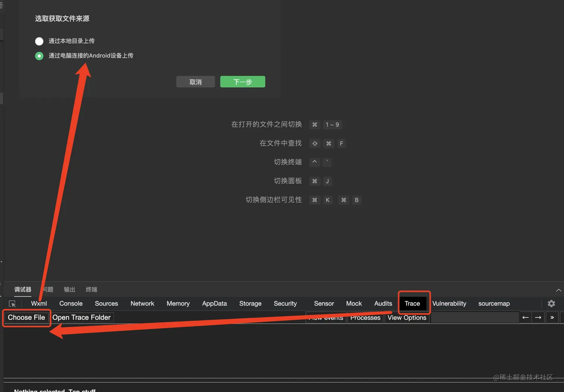
Task: Open the Console devtools tab
Action: (71, 304)
